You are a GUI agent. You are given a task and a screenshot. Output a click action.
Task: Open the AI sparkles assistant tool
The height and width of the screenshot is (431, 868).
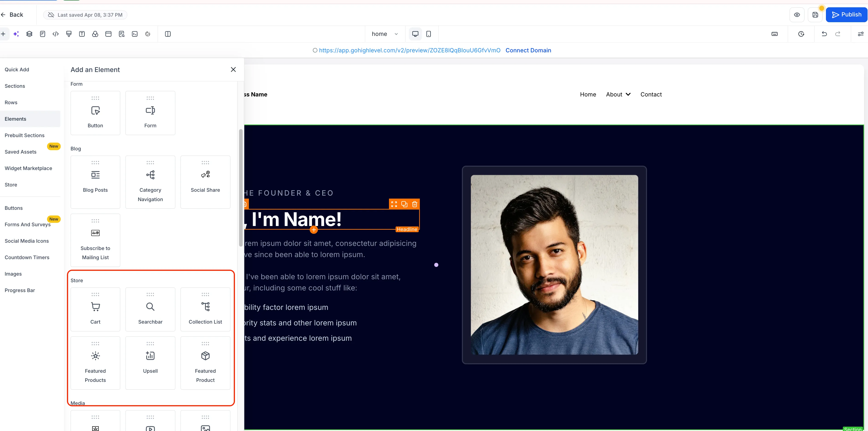[16, 34]
